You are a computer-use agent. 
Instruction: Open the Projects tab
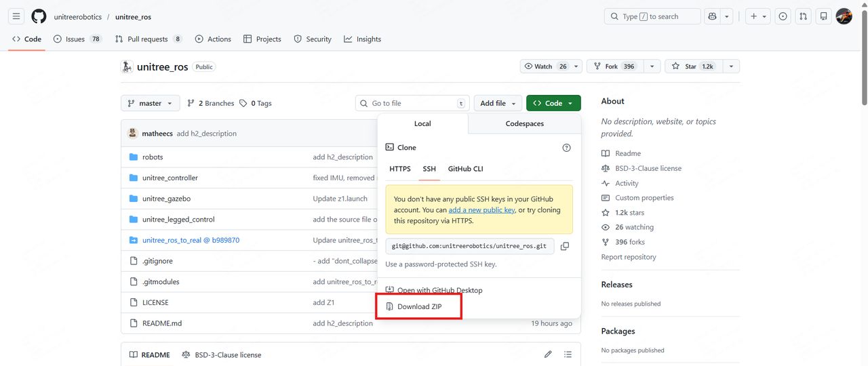point(262,39)
